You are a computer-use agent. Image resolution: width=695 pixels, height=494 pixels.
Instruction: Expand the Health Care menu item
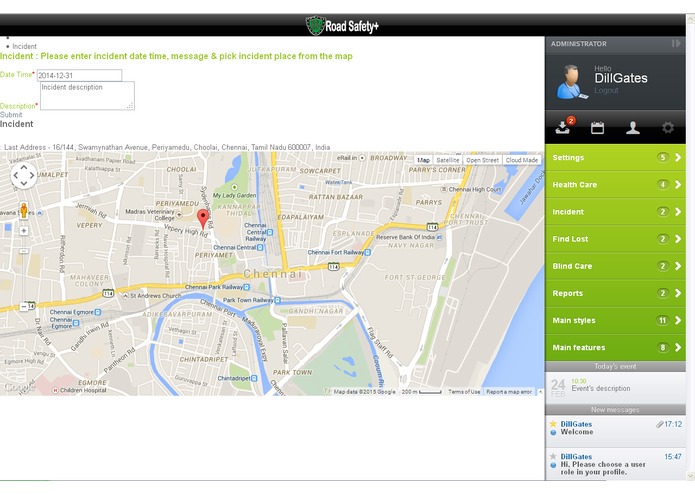point(615,184)
